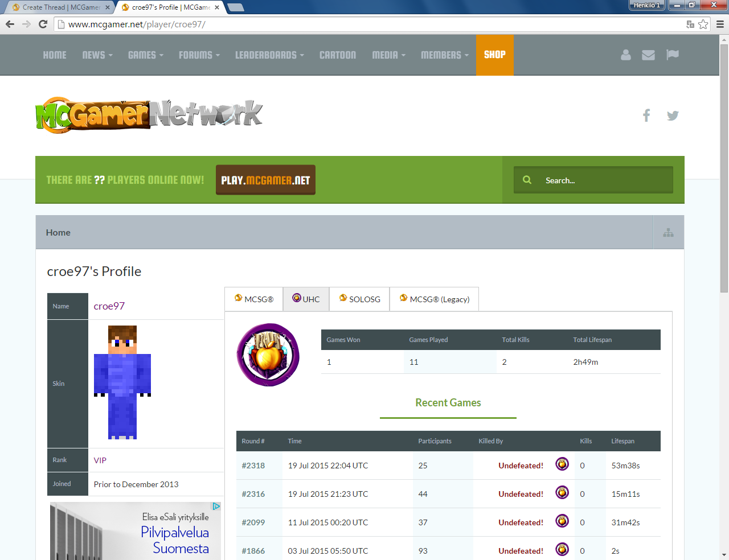The width and height of the screenshot is (729, 560).
Task: Click the browser address bar
Action: [370, 24]
